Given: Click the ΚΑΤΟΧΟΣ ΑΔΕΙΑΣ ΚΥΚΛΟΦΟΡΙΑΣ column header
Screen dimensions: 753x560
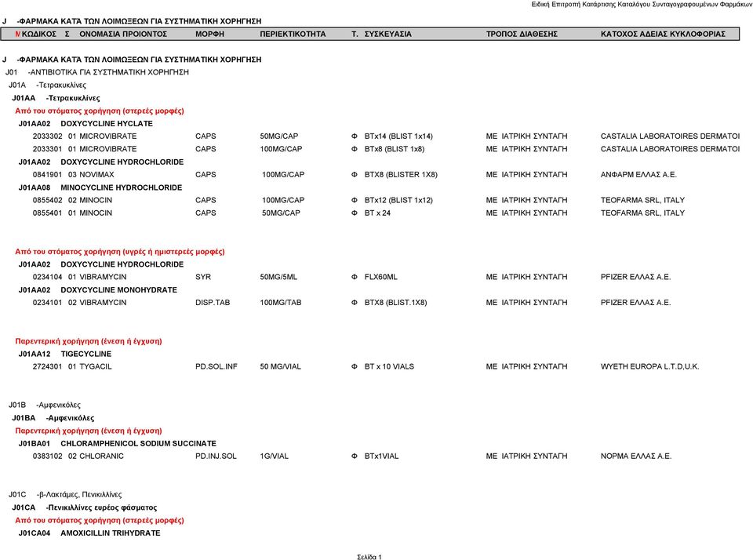Looking at the screenshot, I should [x=663, y=34].
